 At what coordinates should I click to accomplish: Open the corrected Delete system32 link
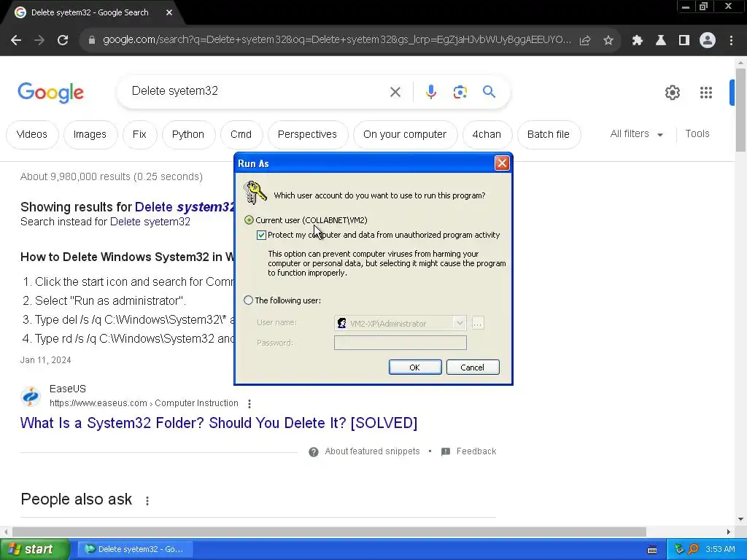185,207
